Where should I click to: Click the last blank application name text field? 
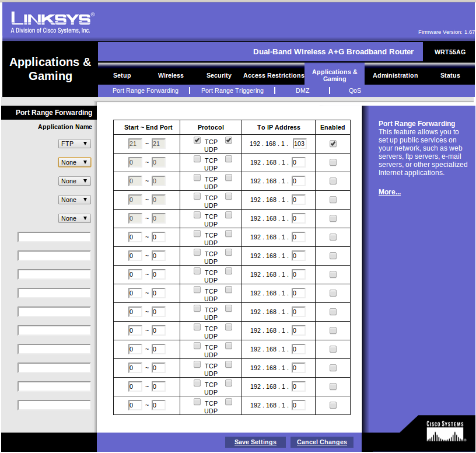[54, 405]
